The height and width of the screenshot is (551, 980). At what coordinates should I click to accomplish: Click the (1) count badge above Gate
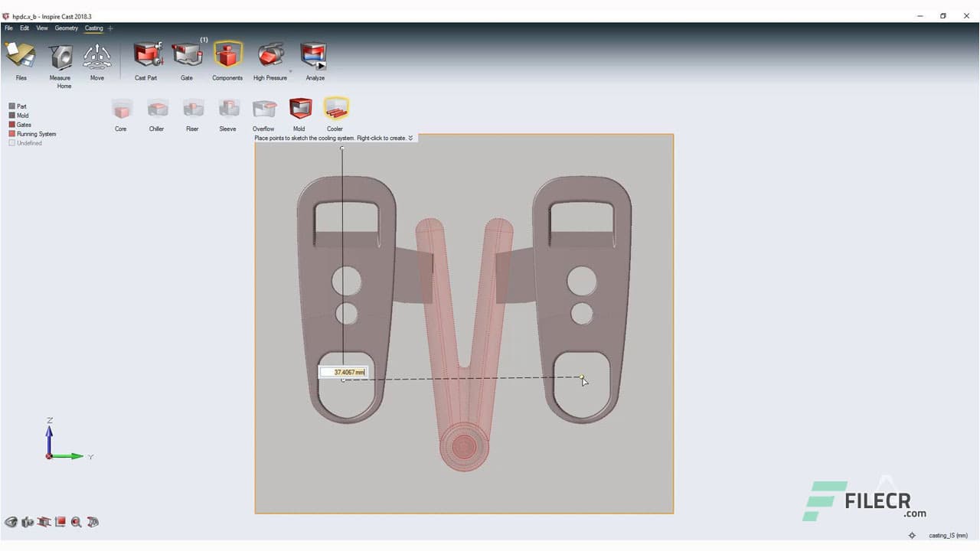204,40
